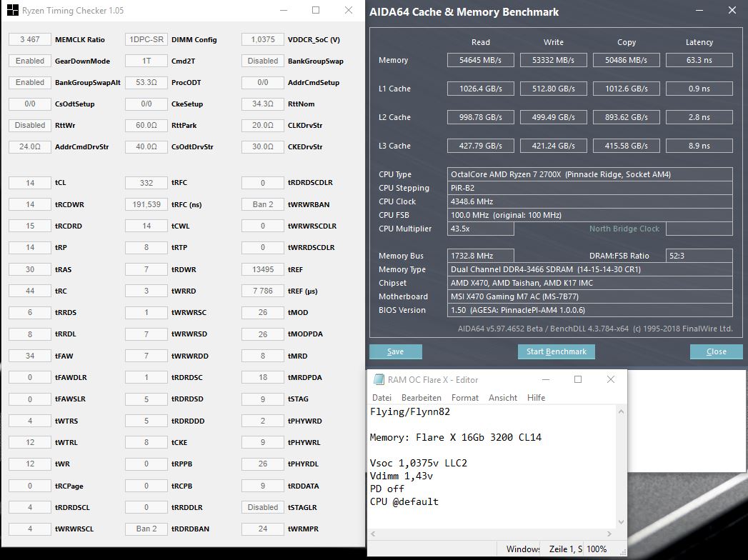748x560 pixels.
Task: Click the GearDownMode Enabled field
Action: click(x=29, y=61)
